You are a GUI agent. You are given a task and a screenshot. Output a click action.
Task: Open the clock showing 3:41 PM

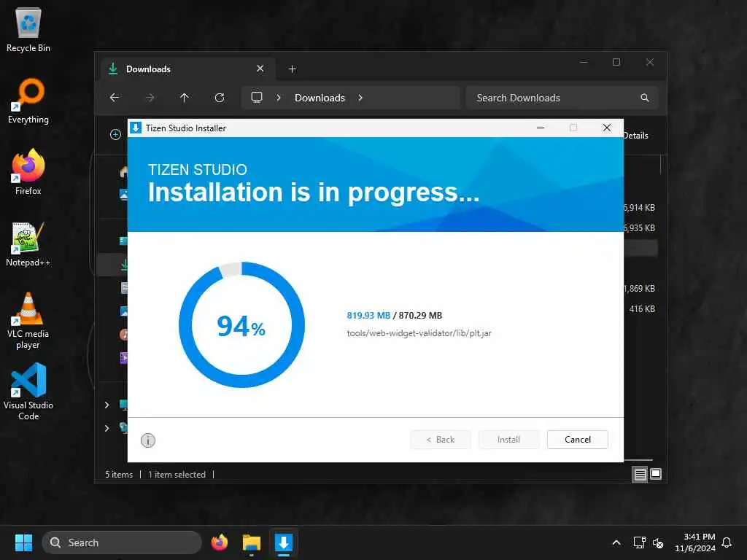point(695,542)
